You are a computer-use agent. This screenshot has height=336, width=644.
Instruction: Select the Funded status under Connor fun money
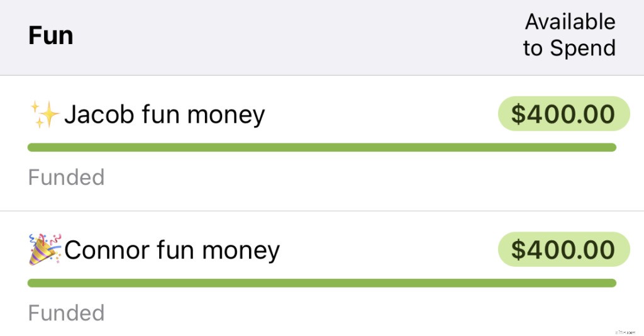[66, 313]
